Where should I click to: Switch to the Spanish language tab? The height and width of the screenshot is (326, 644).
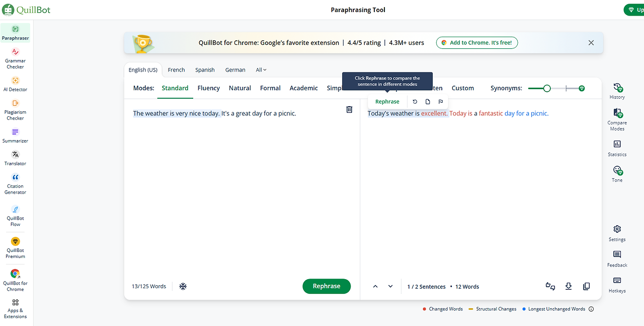pos(205,70)
